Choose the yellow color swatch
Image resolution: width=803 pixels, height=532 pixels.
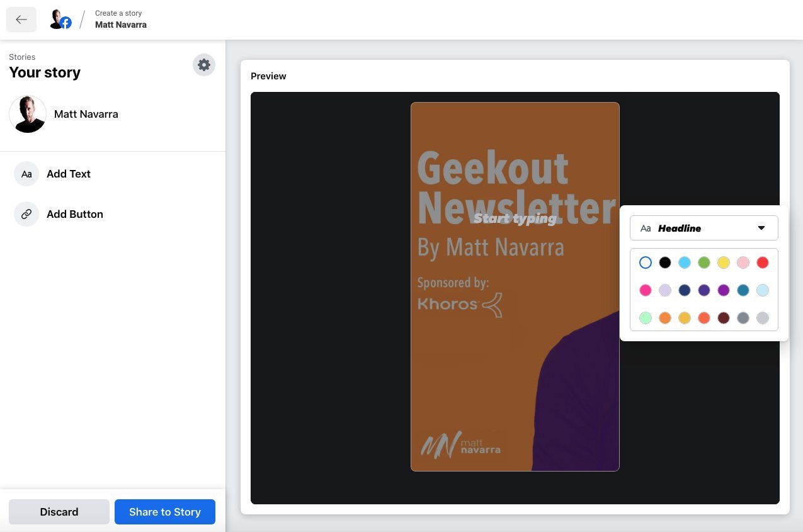pos(724,263)
